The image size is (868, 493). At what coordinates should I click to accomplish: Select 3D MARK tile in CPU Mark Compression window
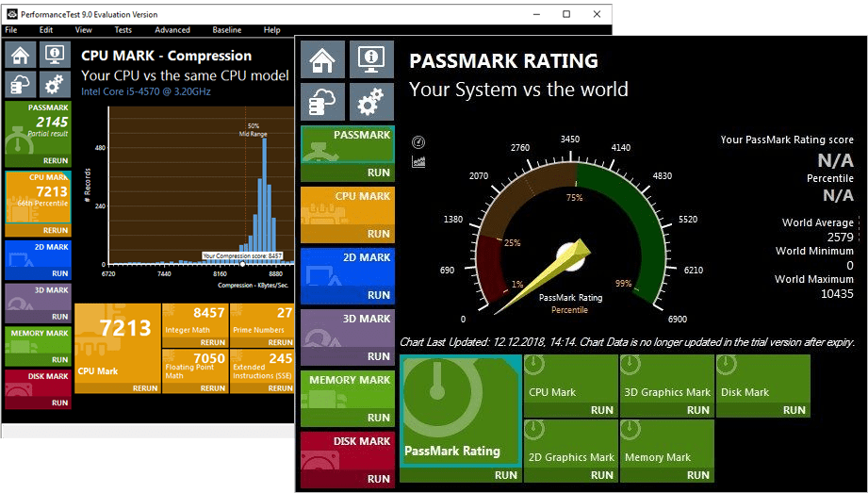coord(39,304)
